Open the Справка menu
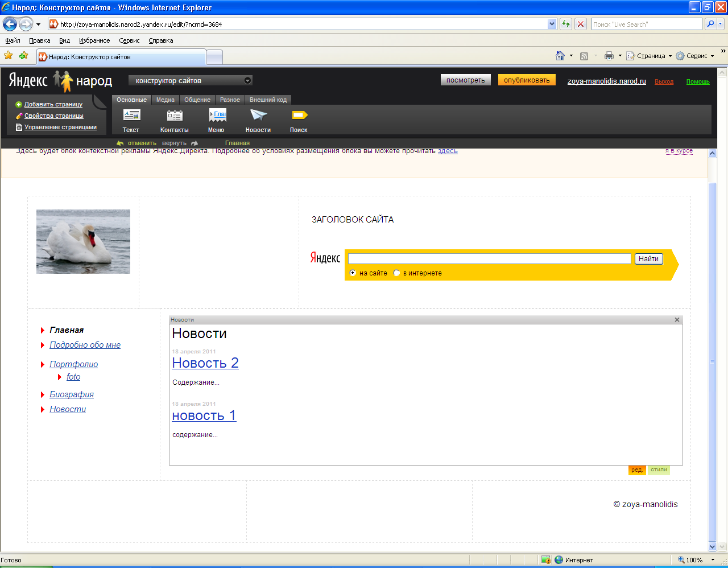This screenshot has width=728, height=568. [x=160, y=40]
